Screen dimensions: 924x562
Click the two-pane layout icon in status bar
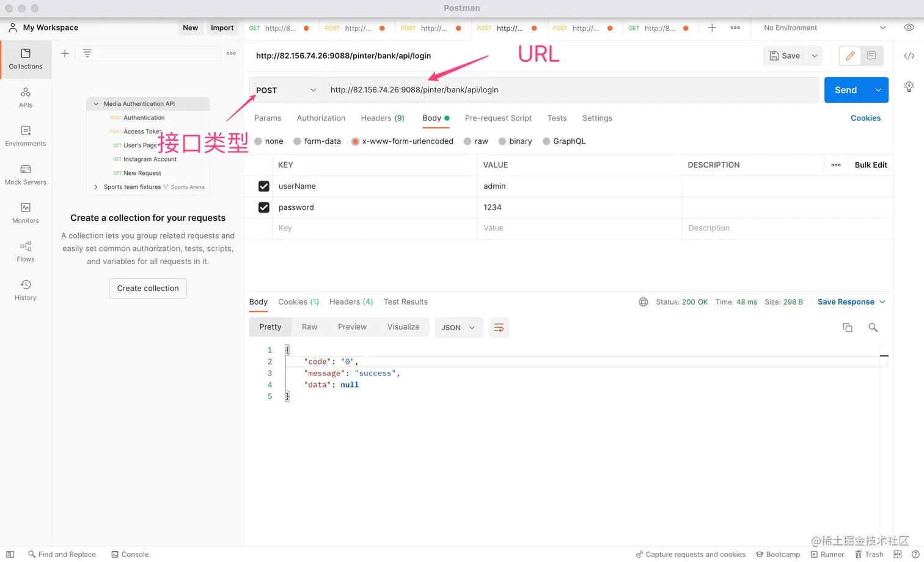(x=898, y=555)
